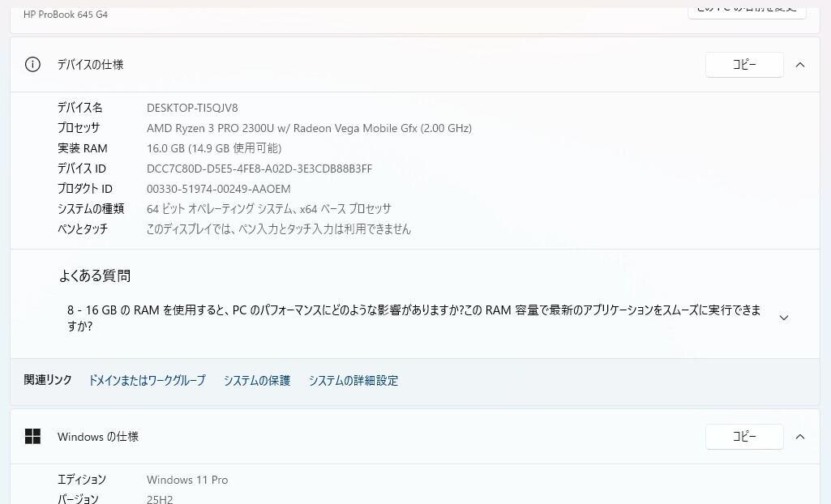Collapse the Windows の仕様 section chevron
This screenshot has width=831, height=504.
coord(800,436)
